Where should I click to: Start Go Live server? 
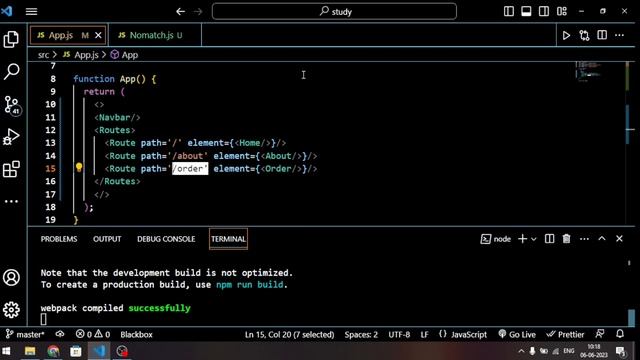pyautogui.click(x=517, y=335)
